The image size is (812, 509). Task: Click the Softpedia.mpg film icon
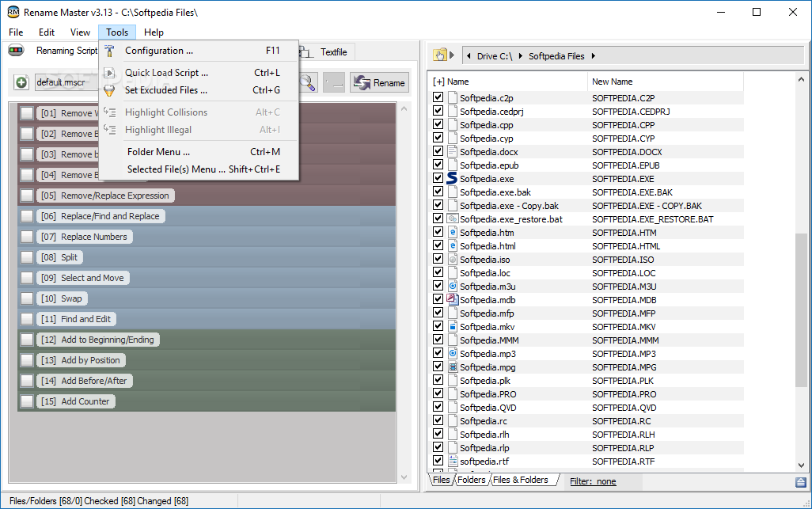pos(452,367)
